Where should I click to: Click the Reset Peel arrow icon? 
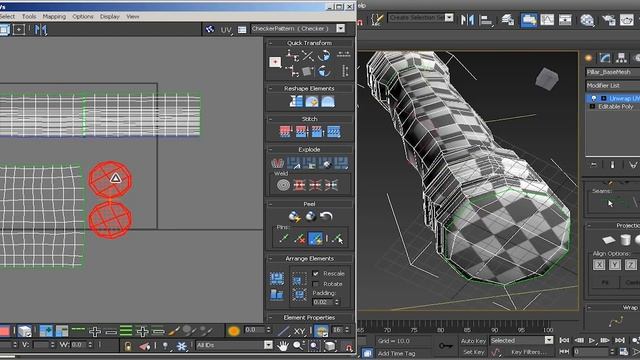click(326, 216)
